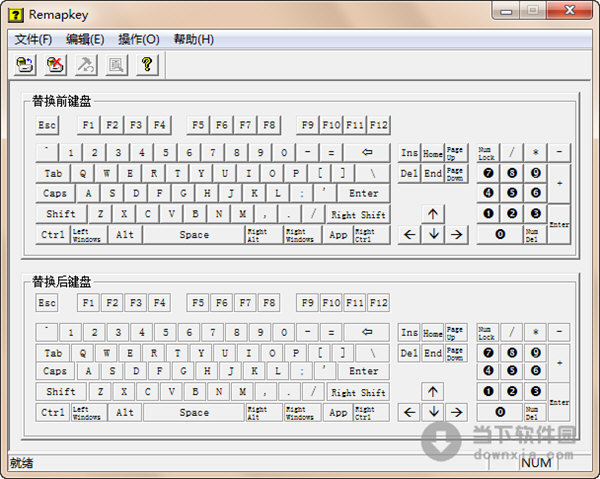Open the 帮助(H) menu
Viewport: 600px width, 479px height.
(x=194, y=39)
